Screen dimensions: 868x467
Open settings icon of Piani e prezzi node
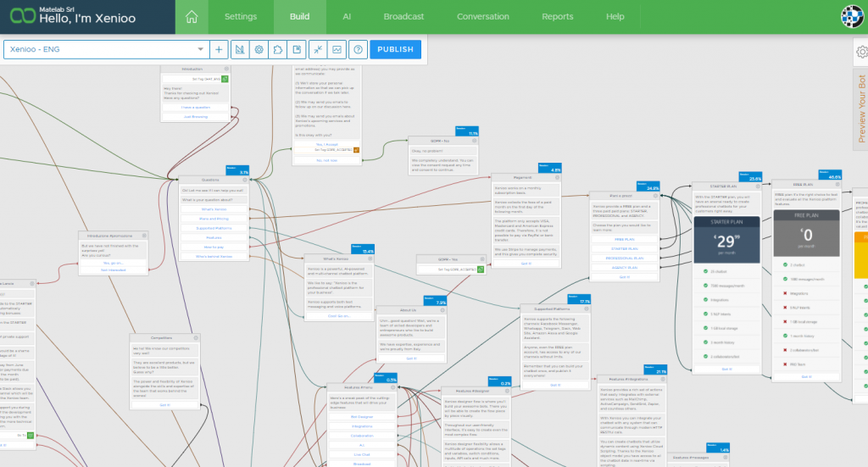(655, 195)
